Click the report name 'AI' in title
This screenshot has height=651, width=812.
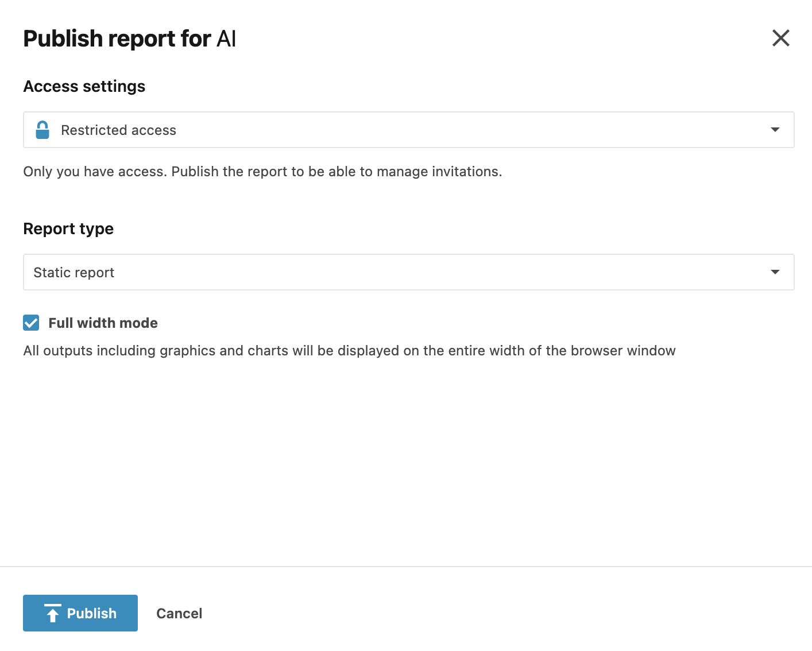(x=226, y=38)
